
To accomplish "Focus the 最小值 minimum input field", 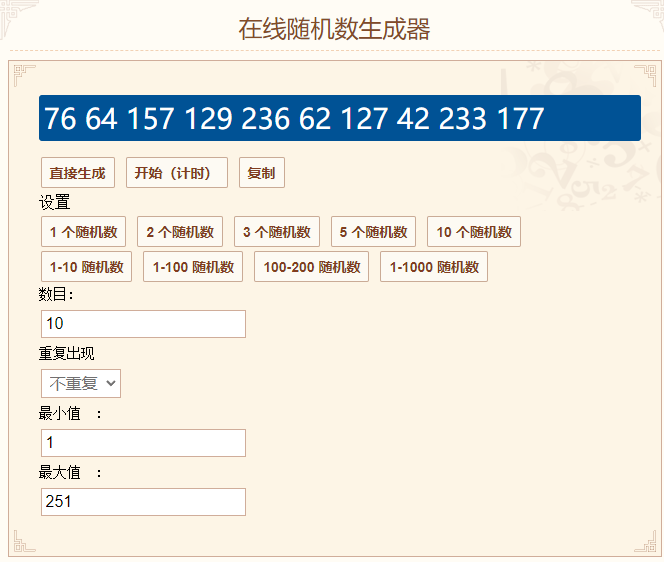I will click(143, 443).
